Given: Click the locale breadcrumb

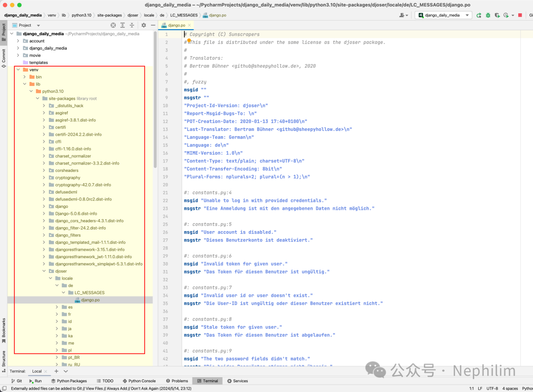Looking at the screenshot, I should pos(149,15).
